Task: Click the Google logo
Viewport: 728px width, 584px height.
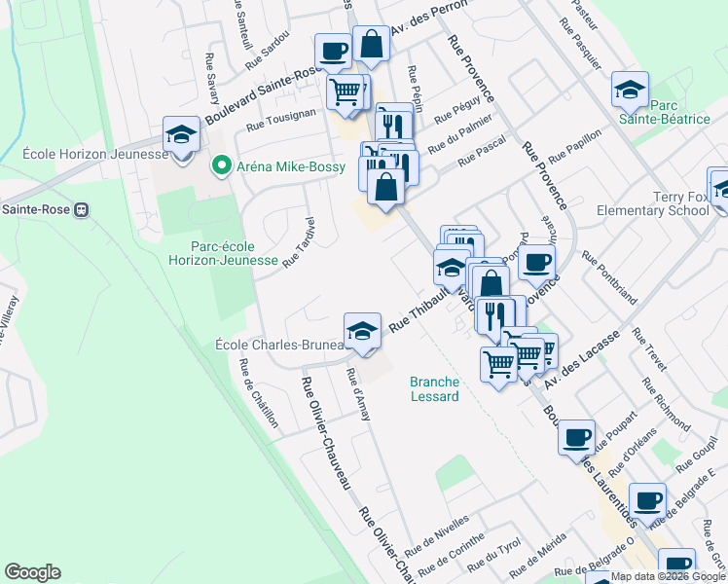Action: tap(33, 572)
